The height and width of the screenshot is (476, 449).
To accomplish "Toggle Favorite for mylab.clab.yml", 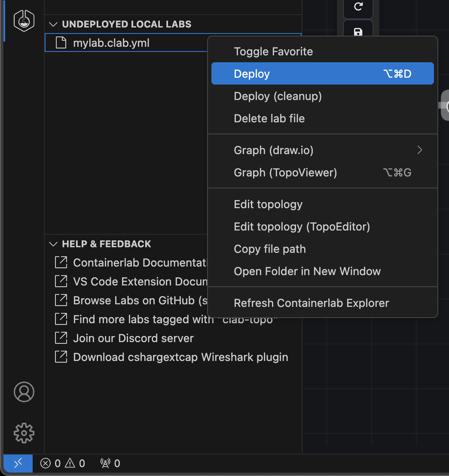I will pyautogui.click(x=273, y=51).
